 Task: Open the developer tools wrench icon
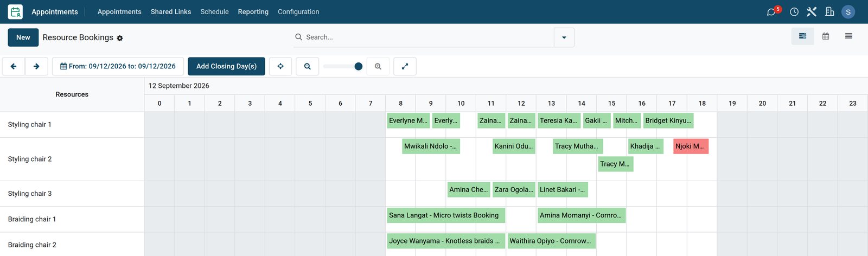(812, 11)
